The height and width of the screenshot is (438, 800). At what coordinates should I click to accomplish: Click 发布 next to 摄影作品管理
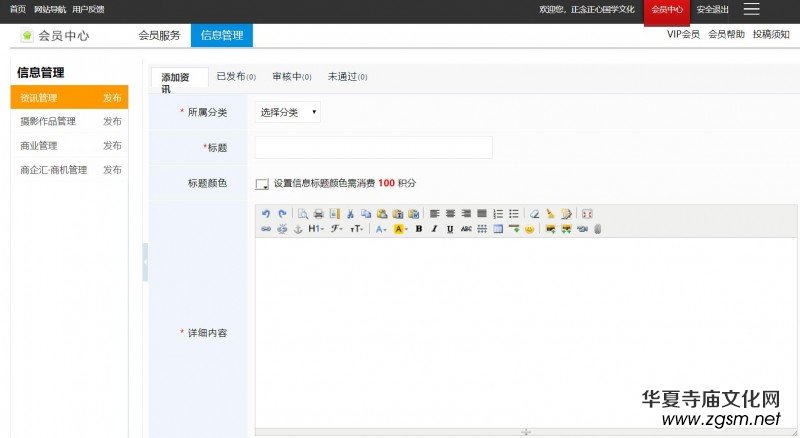point(112,122)
